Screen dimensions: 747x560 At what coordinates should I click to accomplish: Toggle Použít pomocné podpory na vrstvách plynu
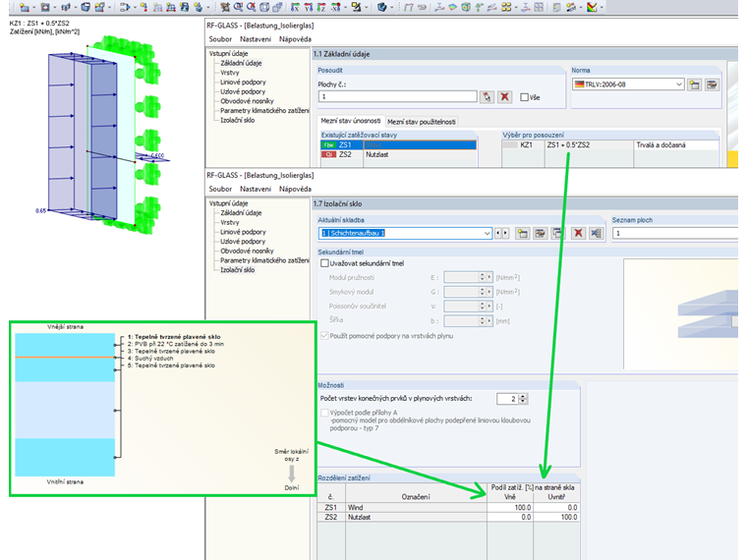(324, 336)
